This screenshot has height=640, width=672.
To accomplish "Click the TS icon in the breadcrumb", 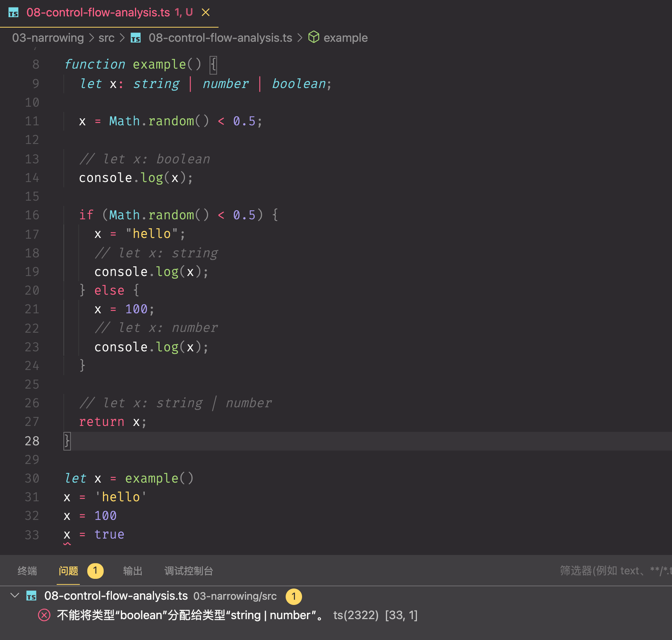I will (136, 38).
